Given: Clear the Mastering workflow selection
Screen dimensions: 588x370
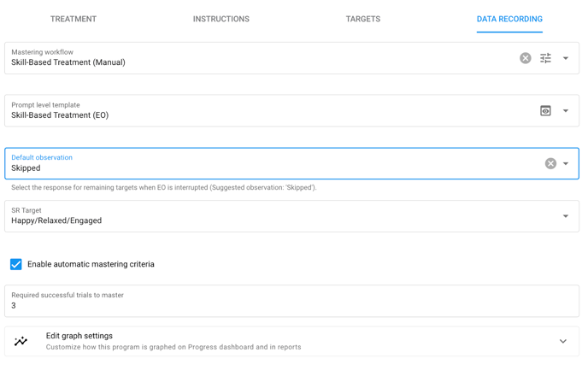Looking at the screenshot, I should [525, 58].
